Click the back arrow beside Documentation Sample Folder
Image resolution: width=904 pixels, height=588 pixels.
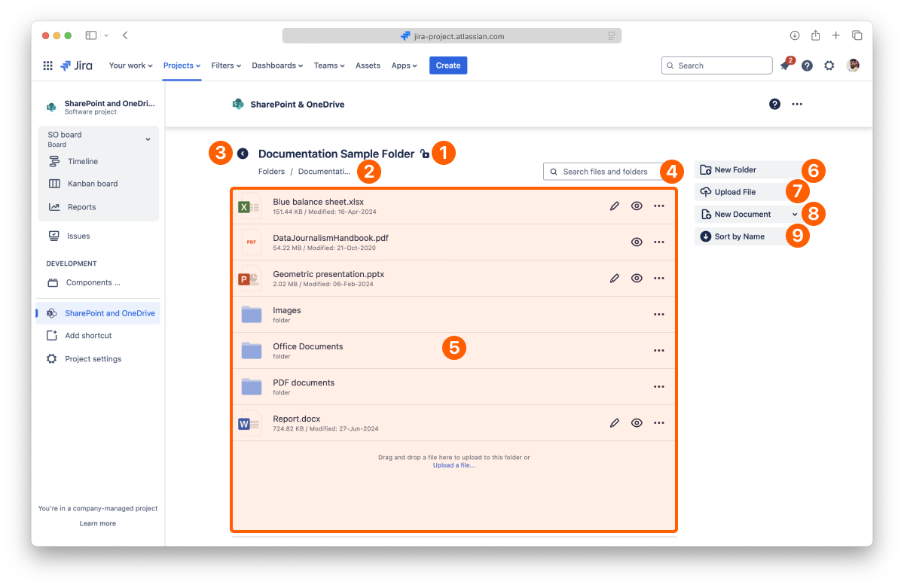click(243, 154)
